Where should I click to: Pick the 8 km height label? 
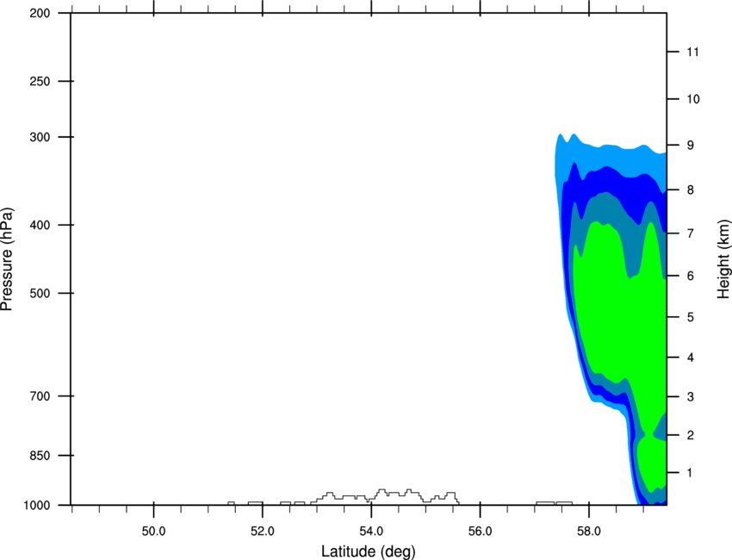(691, 190)
